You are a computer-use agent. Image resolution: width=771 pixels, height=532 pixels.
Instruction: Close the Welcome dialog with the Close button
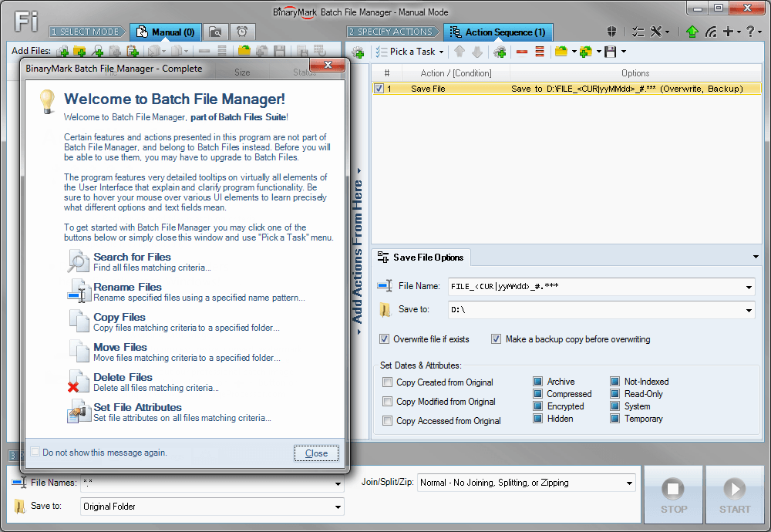pyautogui.click(x=316, y=453)
